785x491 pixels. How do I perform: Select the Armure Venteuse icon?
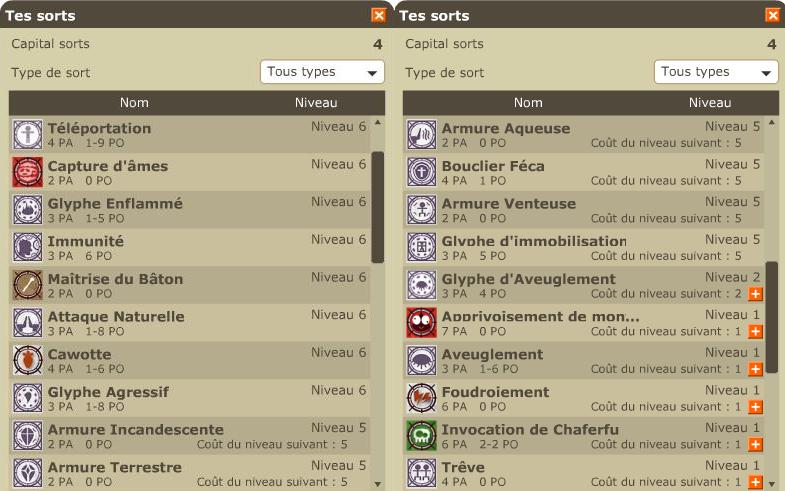click(422, 209)
